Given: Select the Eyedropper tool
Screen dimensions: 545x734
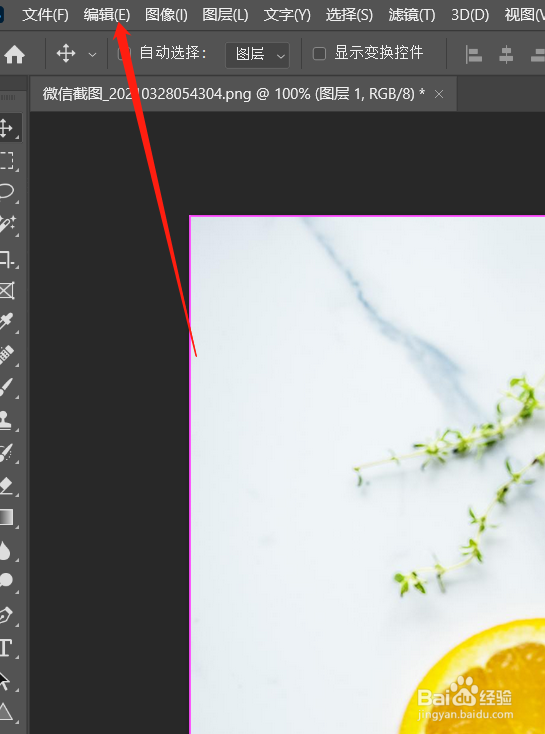Looking at the screenshot, I should coord(6,322).
